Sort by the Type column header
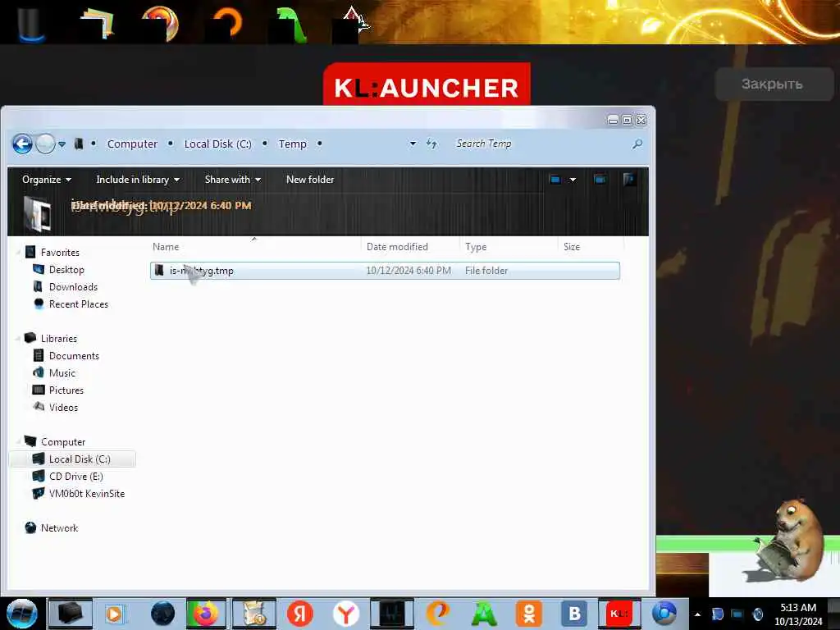Screen dimensions: 840x630 click(x=508, y=246)
